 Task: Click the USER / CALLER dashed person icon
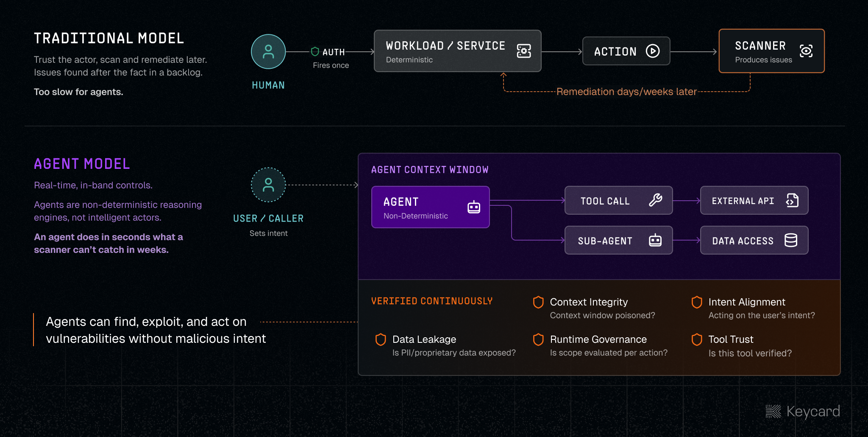point(268,185)
